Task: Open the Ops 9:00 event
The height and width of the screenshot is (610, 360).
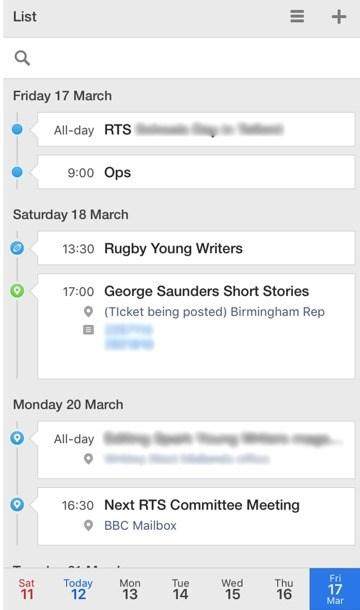Action: (x=196, y=172)
